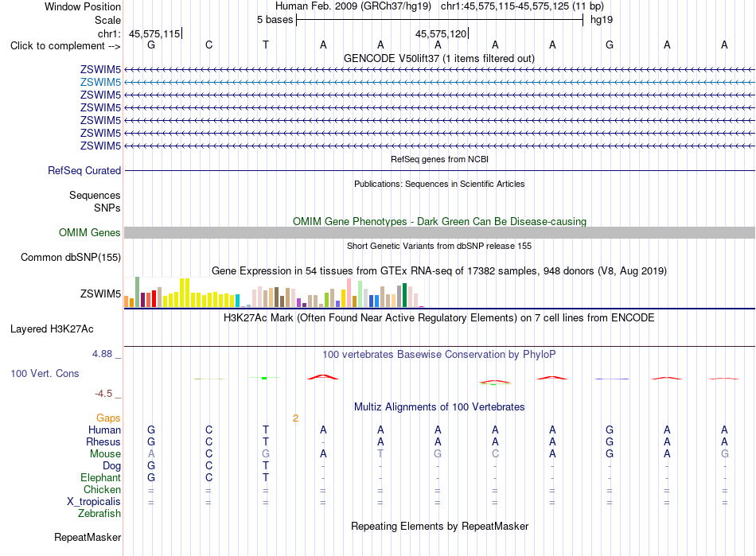The image size is (756, 556).
Task: Click the C base in the complement sequence row
Action: point(208,45)
